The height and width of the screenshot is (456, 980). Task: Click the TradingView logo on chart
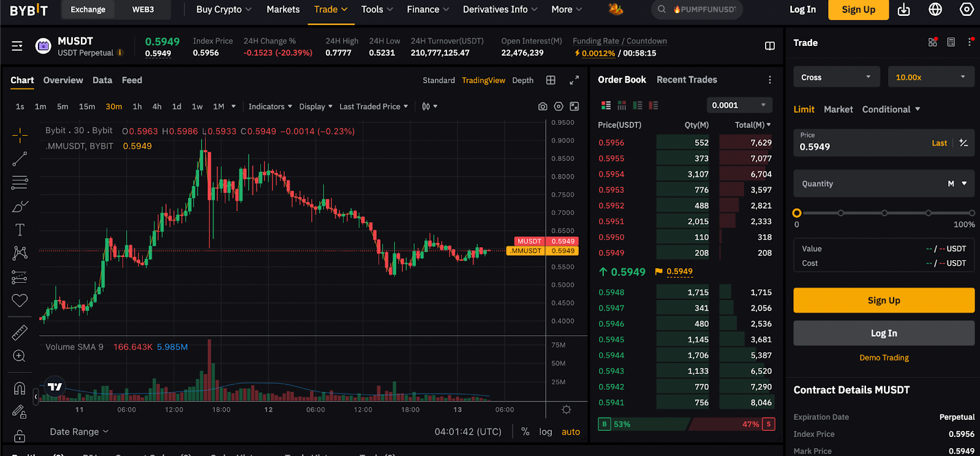coord(55,386)
